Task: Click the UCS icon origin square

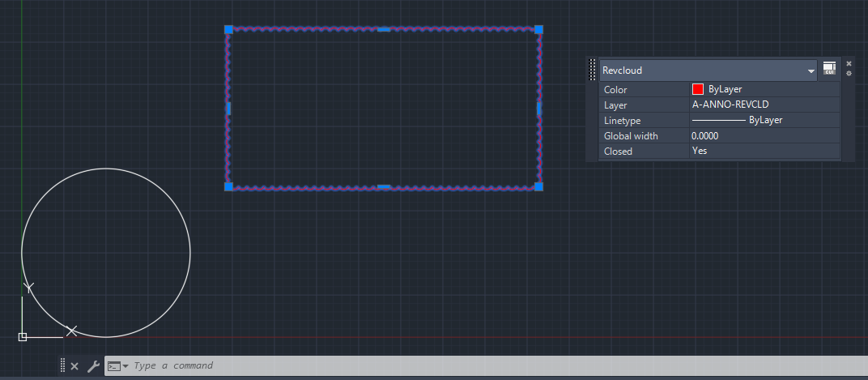Action: [x=22, y=337]
